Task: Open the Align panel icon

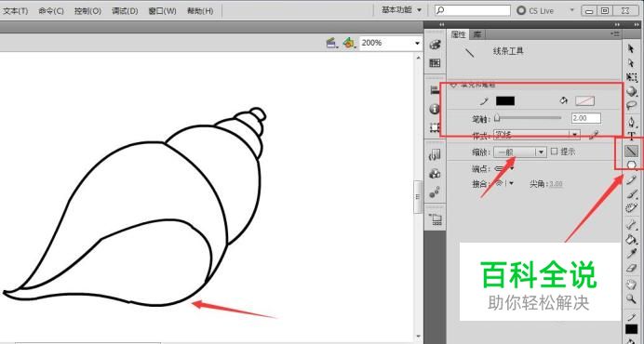Action: tap(435, 90)
